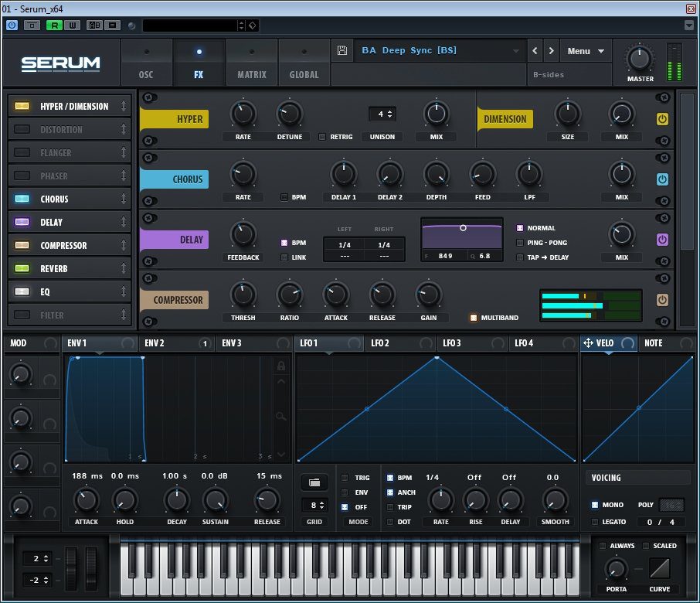Select the Phaser effect in FX list

(70, 175)
